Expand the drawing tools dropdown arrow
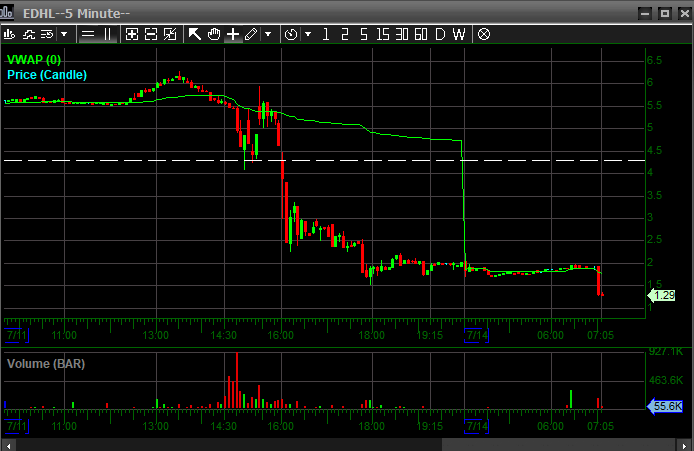Viewport: 694px width, 451px height. [268, 34]
